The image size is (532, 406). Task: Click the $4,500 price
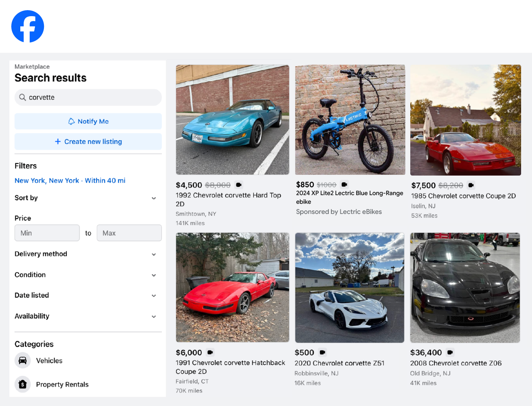pyautogui.click(x=189, y=185)
